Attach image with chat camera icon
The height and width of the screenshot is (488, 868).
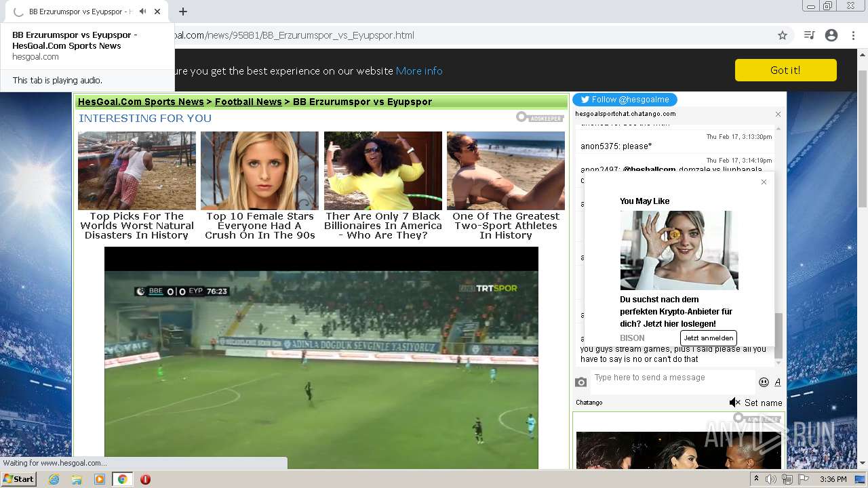(x=580, y=382)
